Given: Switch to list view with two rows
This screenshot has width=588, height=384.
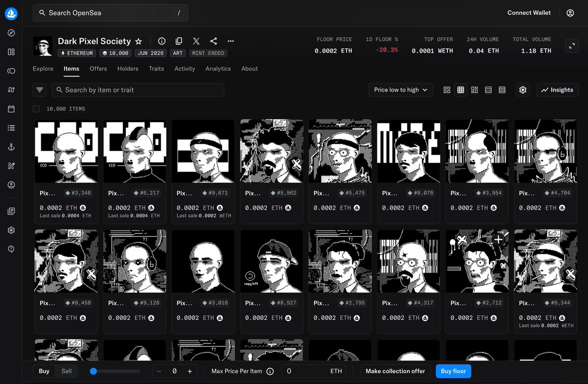Looking at the screenshot, I should point(488,90).
